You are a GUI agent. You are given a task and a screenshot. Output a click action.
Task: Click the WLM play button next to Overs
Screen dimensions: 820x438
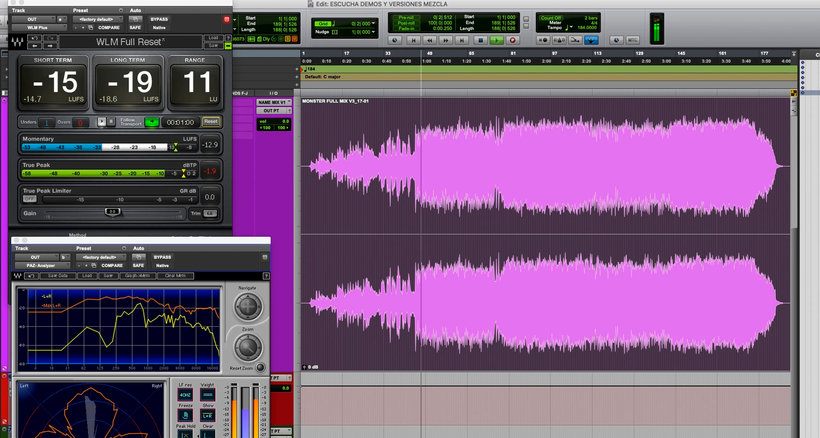101,121
